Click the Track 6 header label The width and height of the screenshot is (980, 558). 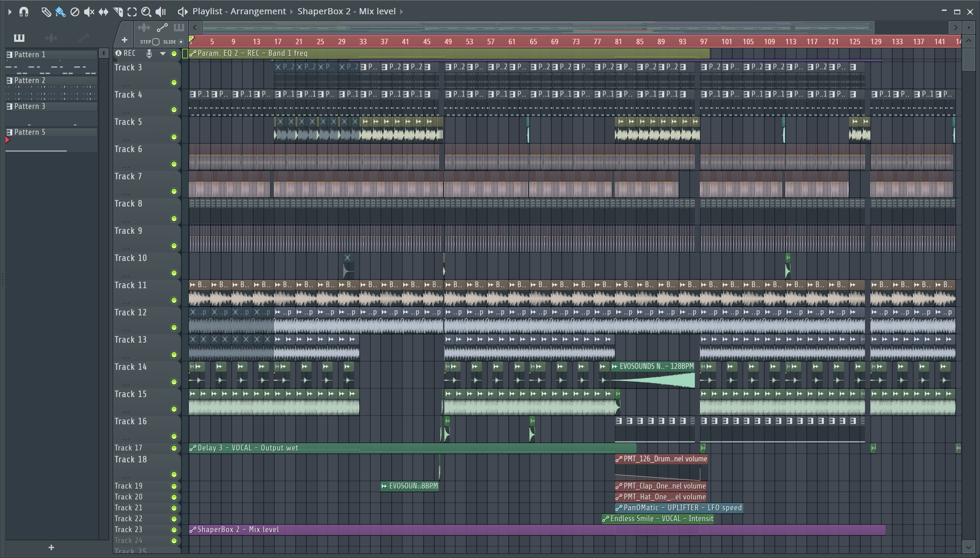pos(128,149)
